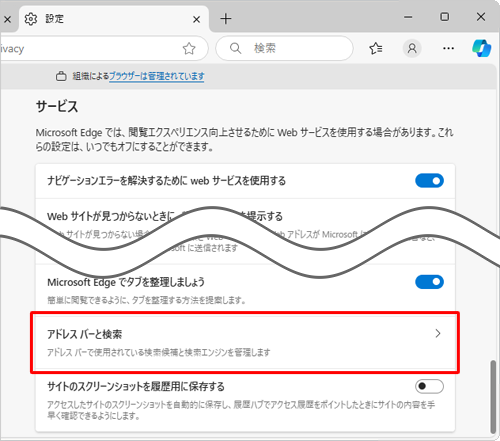Image resolution: width=500 pixels, height=441 pixels.
Task: Toggle ナビゲーションエラーを解決する web service switch
Action: [x=429, y=181]
